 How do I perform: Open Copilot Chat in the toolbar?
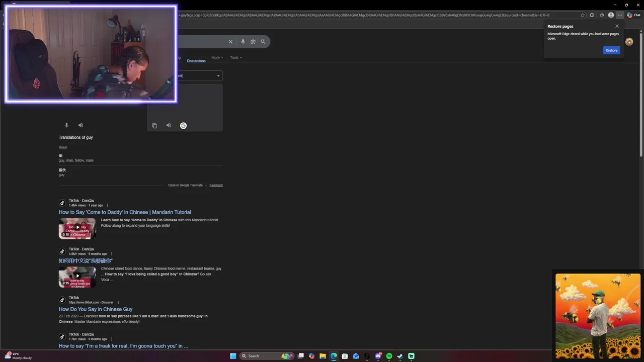tap(633, 15)
